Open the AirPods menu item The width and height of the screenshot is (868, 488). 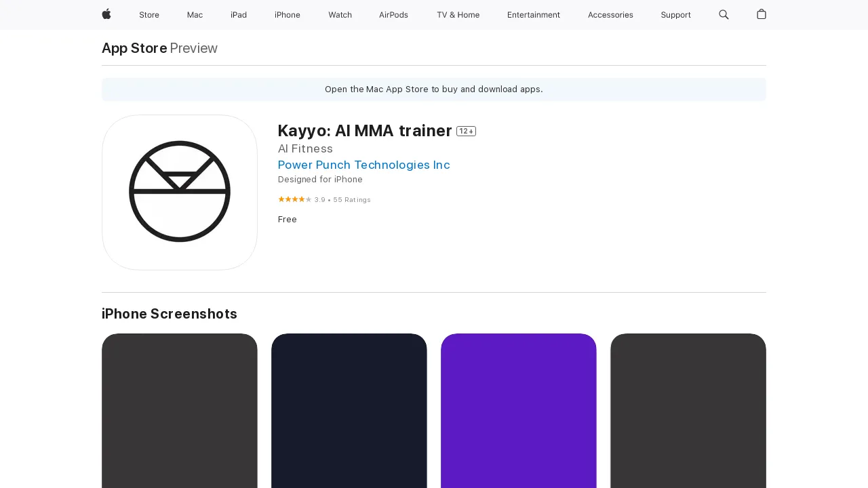(x=393, y=15)
